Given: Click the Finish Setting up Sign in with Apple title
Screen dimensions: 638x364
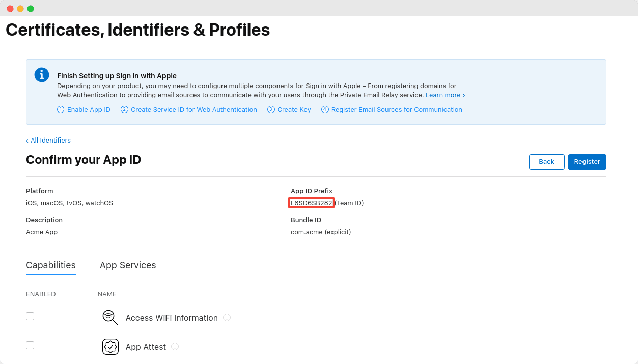Looking at the screenshot, I should (117, 76).
